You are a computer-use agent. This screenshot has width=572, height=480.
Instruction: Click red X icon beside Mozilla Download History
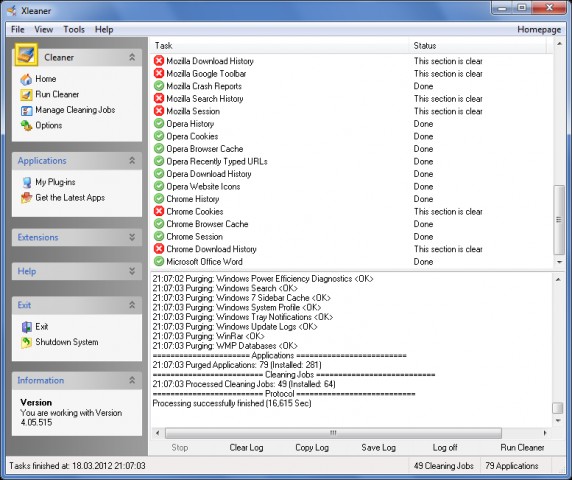159,61
